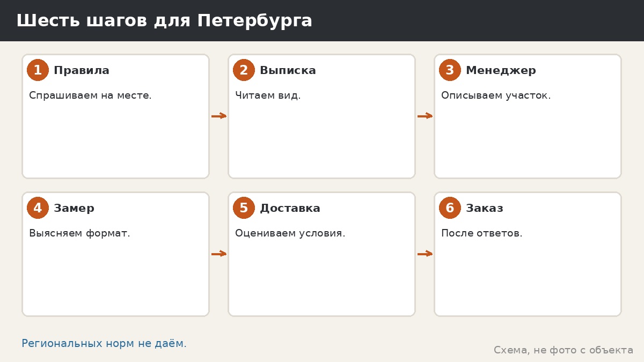
Task: Click the caption 'Схема, не фото с объекта'
Action: point(563,350)
